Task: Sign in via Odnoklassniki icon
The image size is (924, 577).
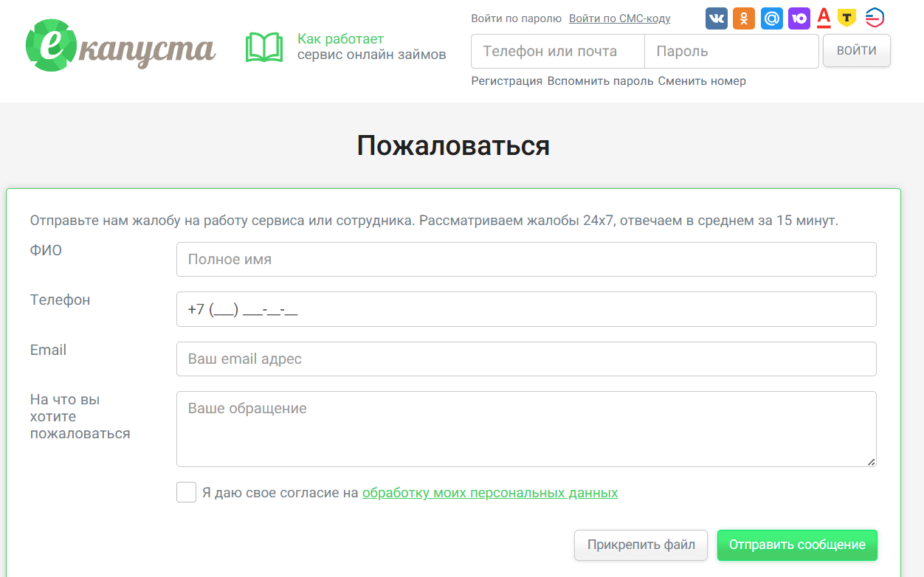Action: [x=744, y=18]
